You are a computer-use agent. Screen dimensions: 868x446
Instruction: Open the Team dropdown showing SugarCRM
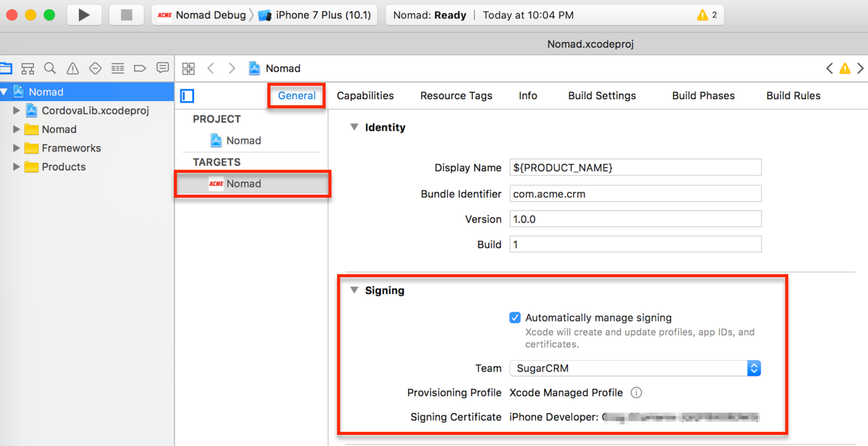point(635,368)
